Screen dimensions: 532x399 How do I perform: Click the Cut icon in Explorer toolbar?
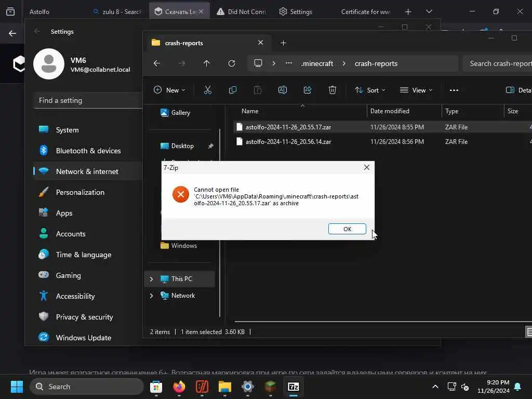click(x=208, y=90)
